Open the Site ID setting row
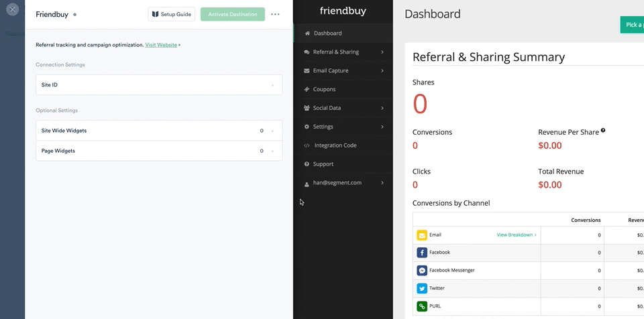Screen dimensions: 644x319 coord(159,84)
